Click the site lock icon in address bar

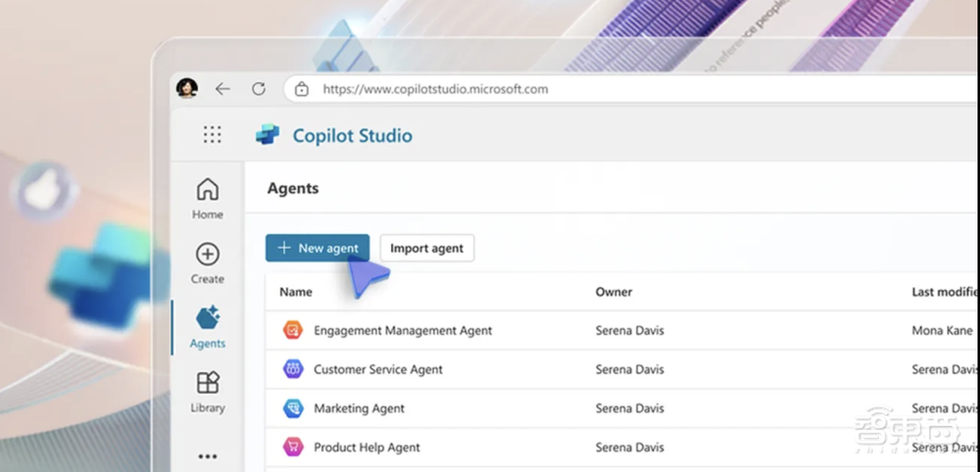coord(302,89)
